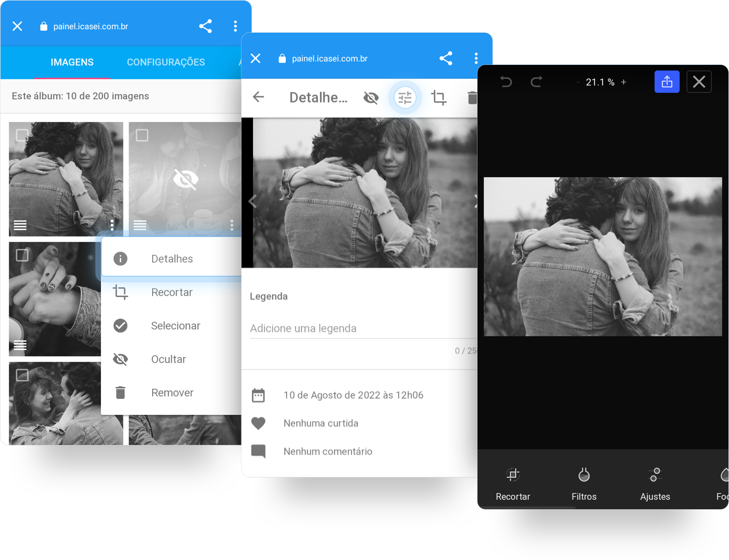
Task: Choose Detalhes from the context menu
Action: pyautogui.click(x=172, y=259)
